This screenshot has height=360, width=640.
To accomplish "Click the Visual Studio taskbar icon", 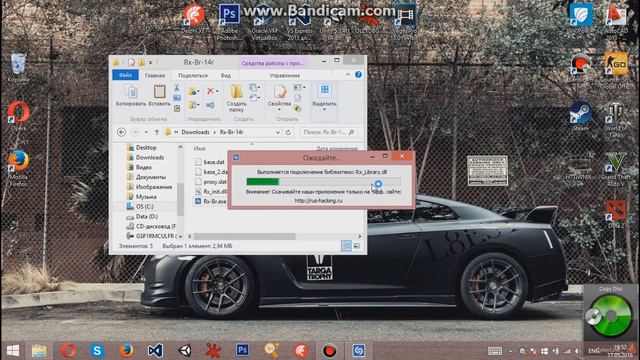I will tap(155, 350).
